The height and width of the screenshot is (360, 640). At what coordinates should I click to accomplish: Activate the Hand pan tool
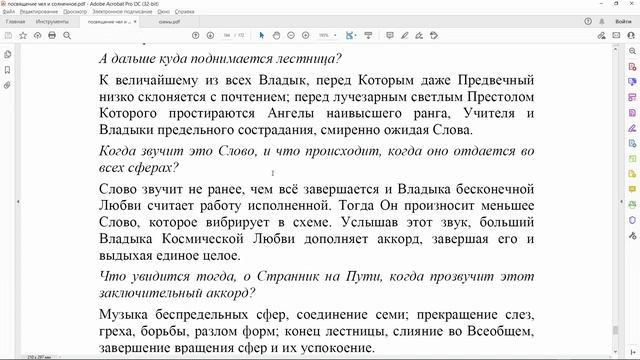point(276,36)
